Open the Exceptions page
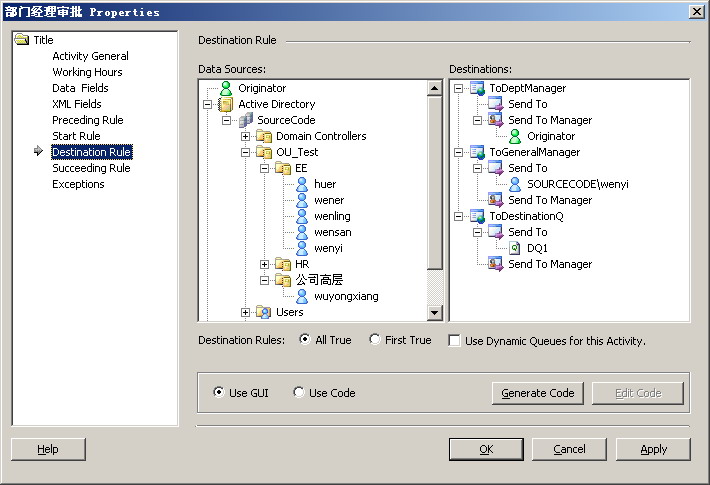The width and height of the screenshot is (710, 485). point(78,184)
